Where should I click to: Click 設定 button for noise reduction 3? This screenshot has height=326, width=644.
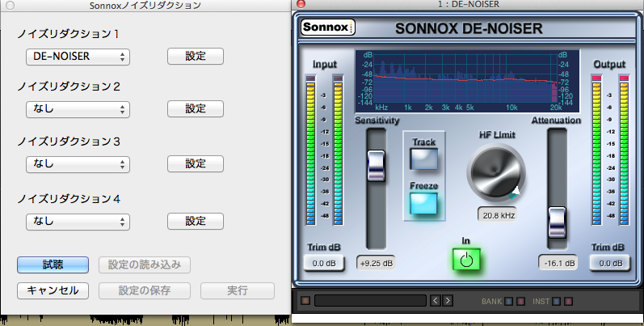point(196,164)
